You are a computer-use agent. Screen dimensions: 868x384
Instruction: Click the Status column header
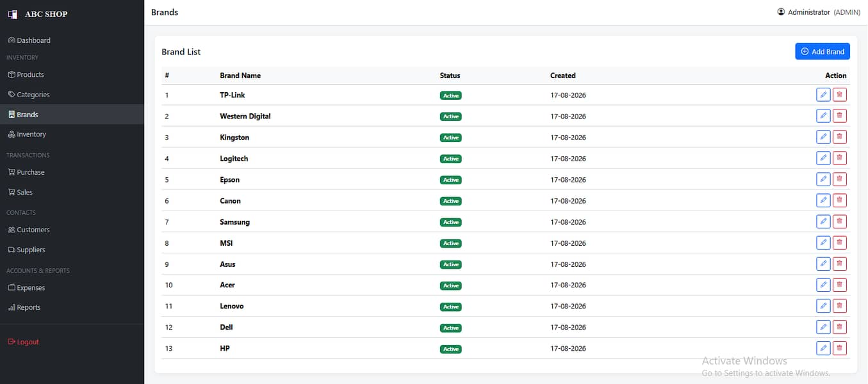click(x=450, y=76)
